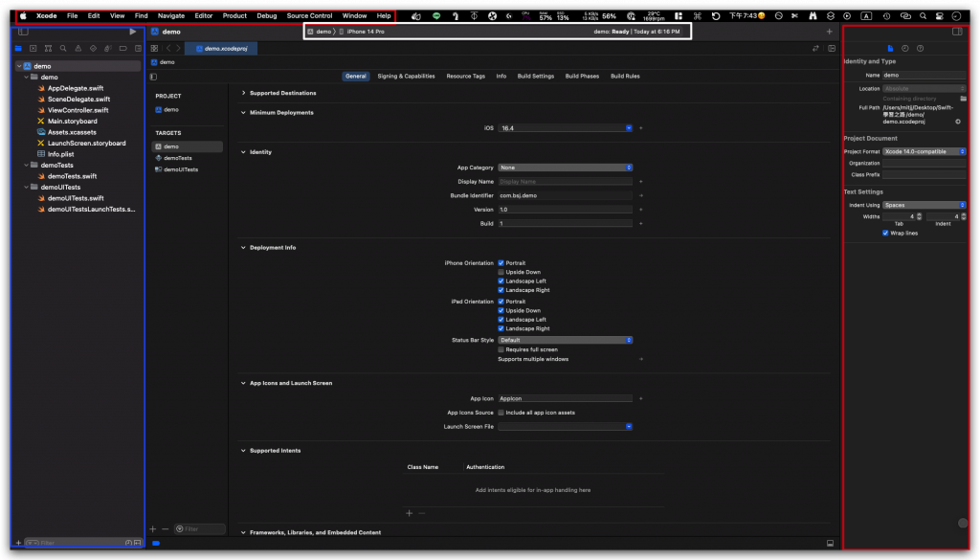Open the Symbol navigator icon
This screenshot has width=980, height=560.
[48, 48]
